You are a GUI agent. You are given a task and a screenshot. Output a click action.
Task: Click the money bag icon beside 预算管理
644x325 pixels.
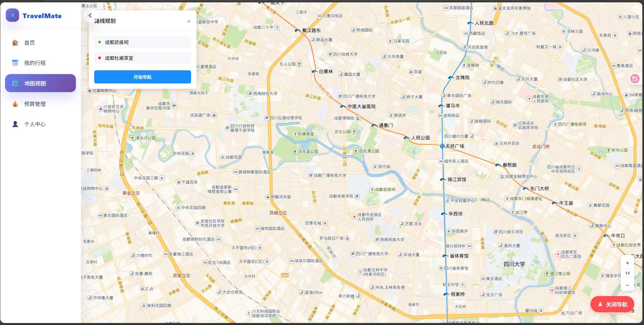pyautogui.click(x=15, y=104)
